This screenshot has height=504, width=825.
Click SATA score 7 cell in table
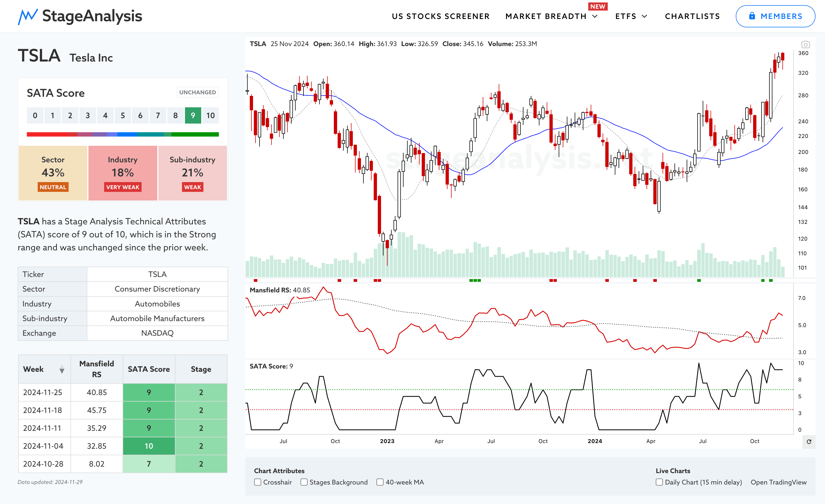(x=149, y=464)
